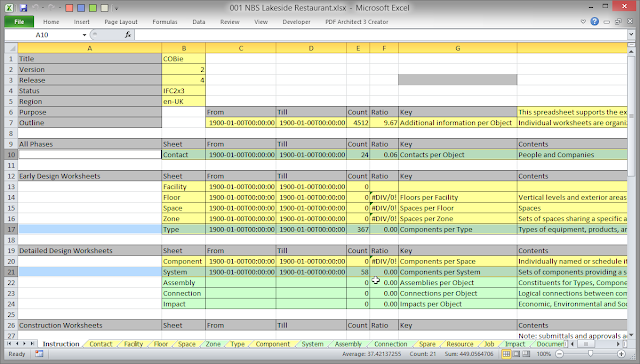Open the Developer ribbon tab
The image size is (640, 364).
point(296,22)
